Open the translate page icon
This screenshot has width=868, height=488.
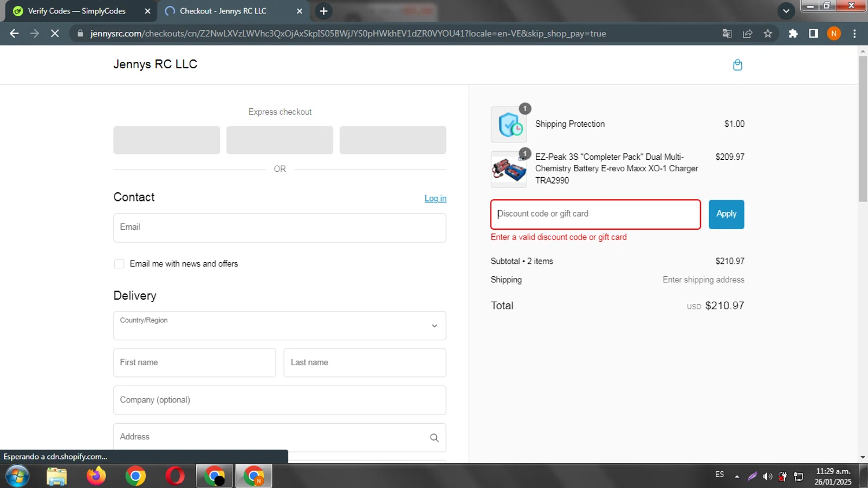pos(727,34)
